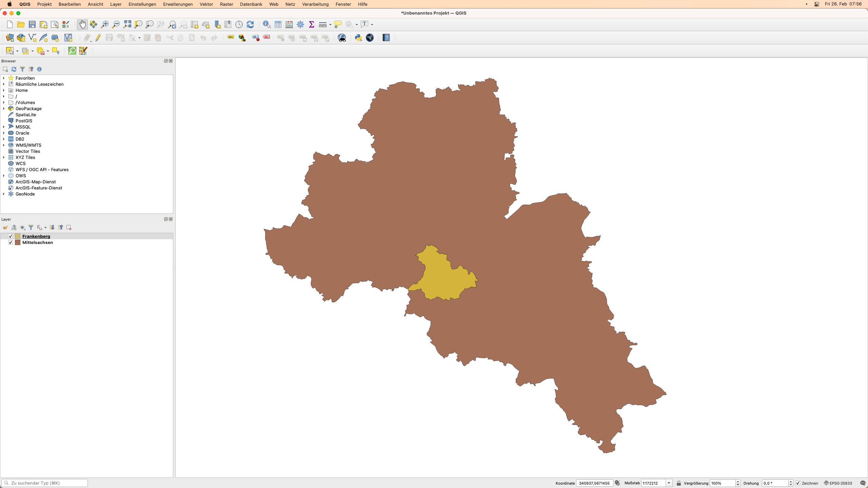Open the Verarbeitung menu
The image size is (868, 488).
pos(315,4)
